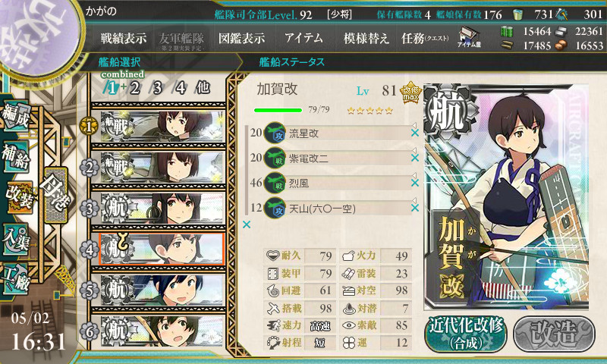Click the 流星改 aircraft equipment icon
This screenshot has height=364, width=607.
coord(275,133)
